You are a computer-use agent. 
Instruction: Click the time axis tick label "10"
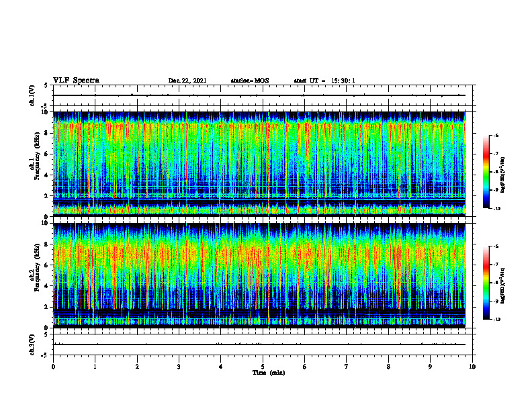[472, 367]
